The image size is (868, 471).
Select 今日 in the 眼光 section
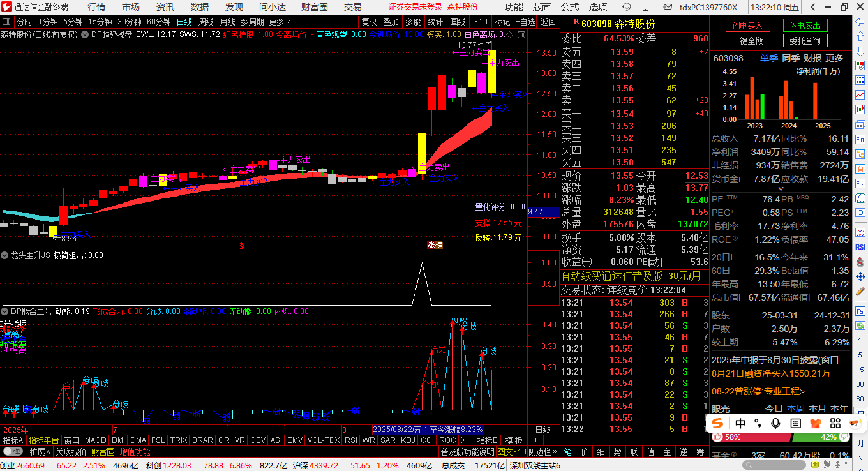774,408
